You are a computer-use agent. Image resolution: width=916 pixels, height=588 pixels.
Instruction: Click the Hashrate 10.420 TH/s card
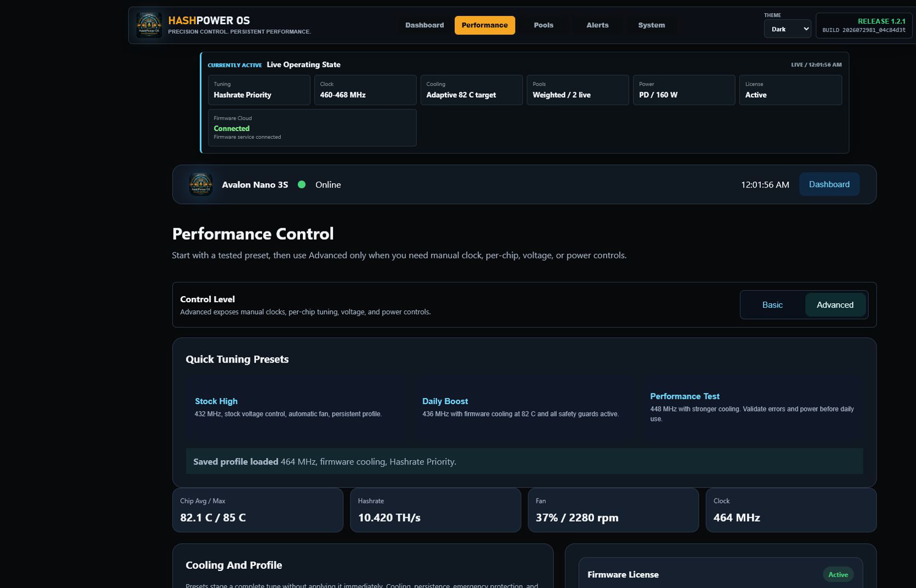(436, 510)
